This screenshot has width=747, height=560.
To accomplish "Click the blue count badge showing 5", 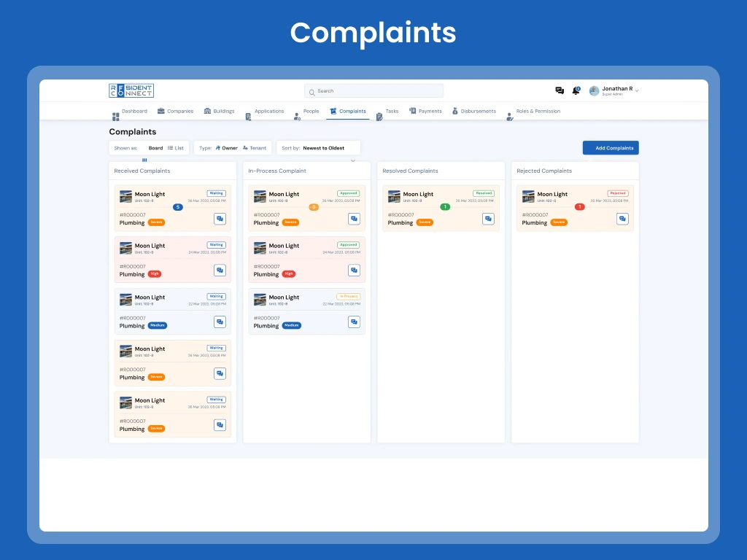I will pos(177,207).
